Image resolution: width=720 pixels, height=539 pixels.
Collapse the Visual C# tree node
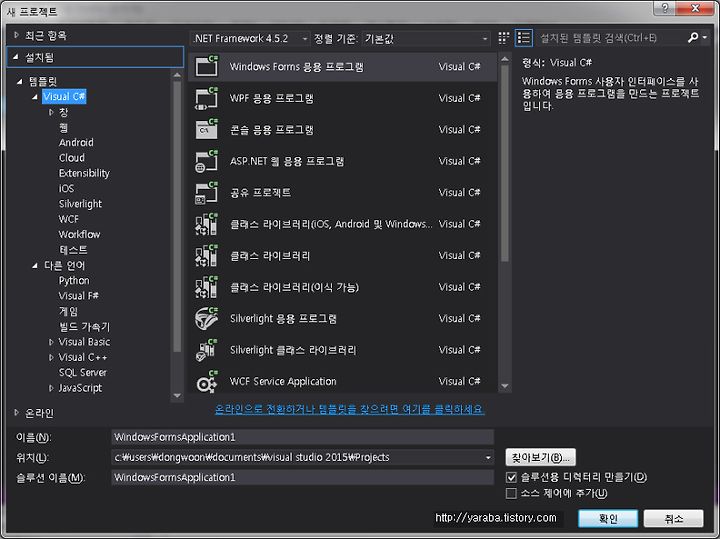click(x=35, y=97)
